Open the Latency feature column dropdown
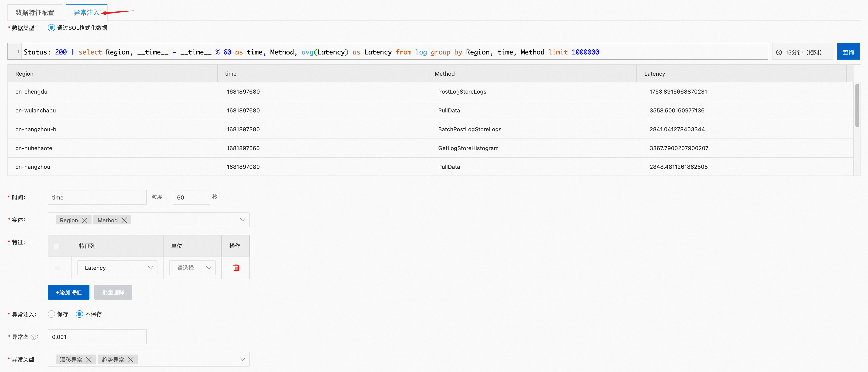The width and height of the screenshot is (868, 372). (x=117, y=268)
